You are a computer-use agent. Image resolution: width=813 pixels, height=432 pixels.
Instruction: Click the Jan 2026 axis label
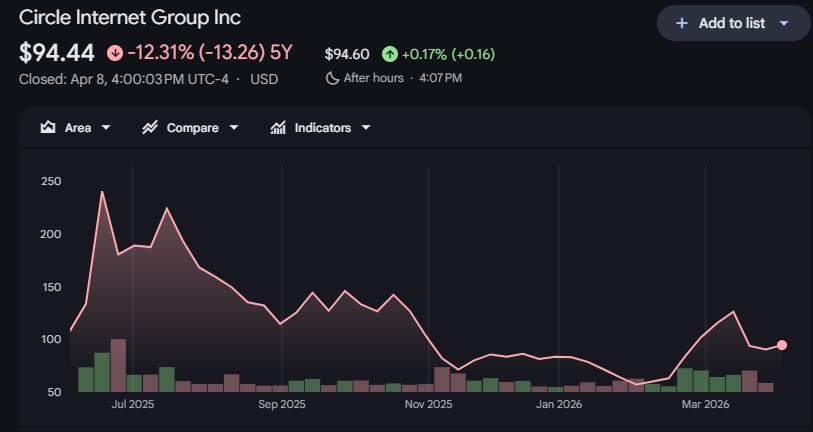coord(559,404)
